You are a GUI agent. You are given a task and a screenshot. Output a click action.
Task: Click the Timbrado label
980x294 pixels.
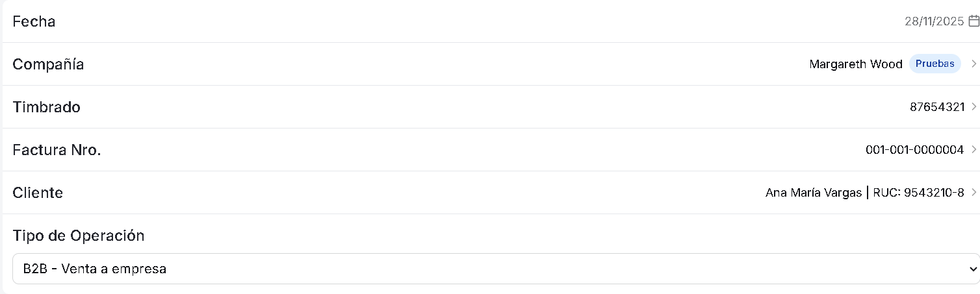(46, 107)
